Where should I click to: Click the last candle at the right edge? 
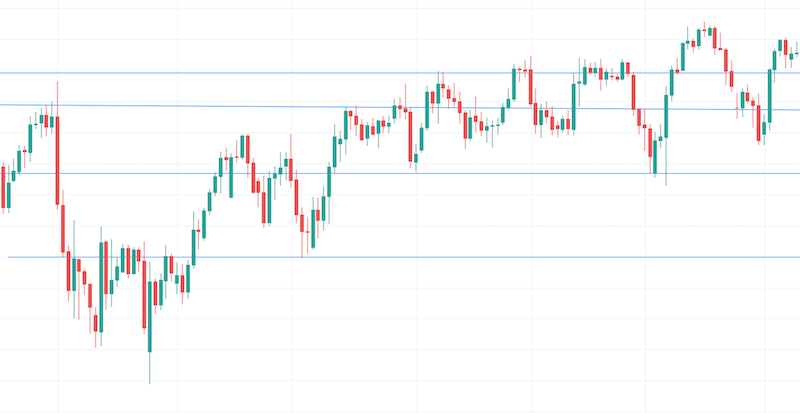click(797, 52)
